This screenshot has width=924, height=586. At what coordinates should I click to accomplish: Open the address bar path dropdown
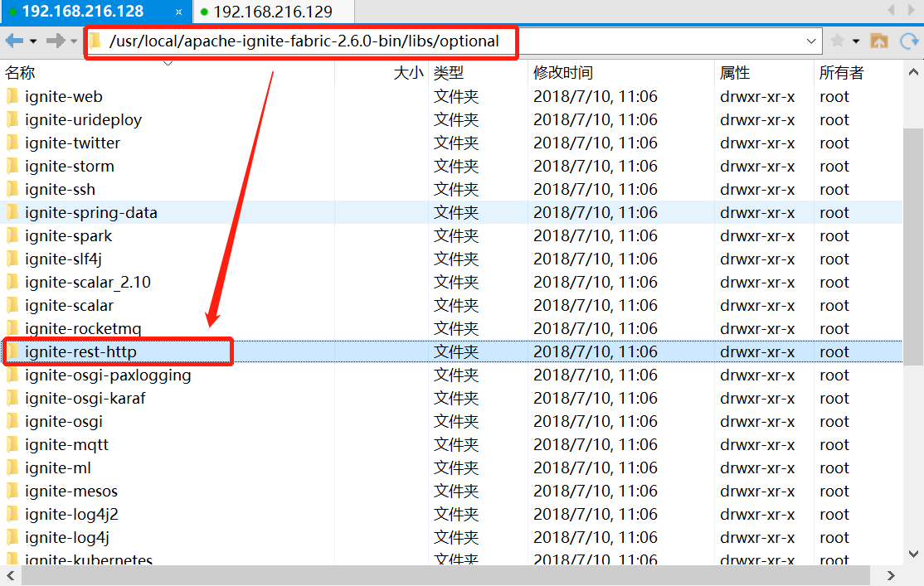coord(810,40)
